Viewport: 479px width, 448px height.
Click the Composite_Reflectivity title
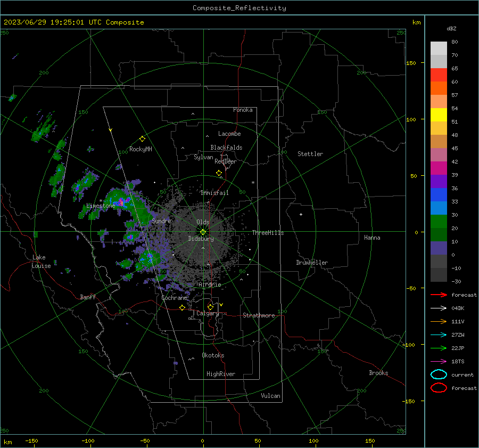(x=240, y=8)
